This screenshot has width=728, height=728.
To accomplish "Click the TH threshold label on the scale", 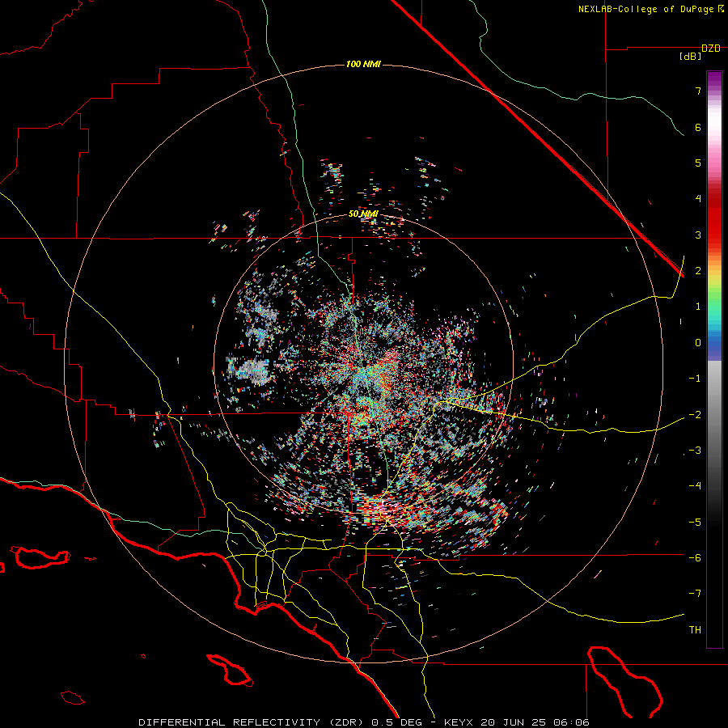I will click(695, 630).
